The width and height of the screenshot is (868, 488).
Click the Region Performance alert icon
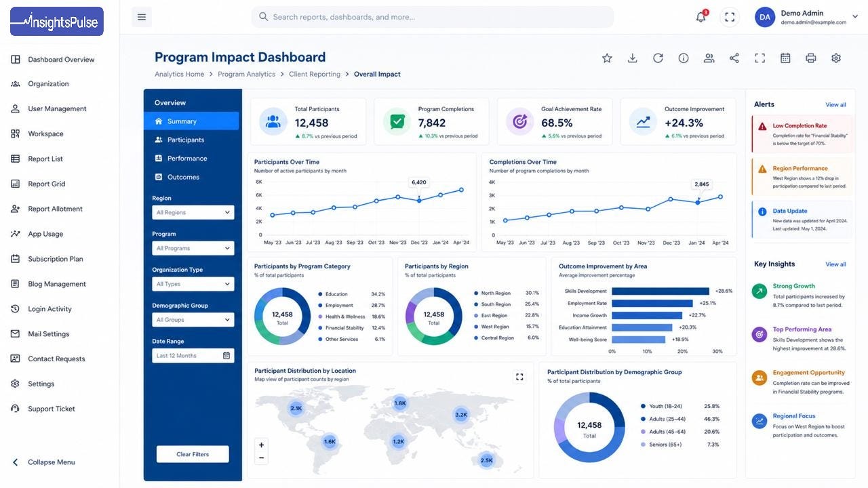coord(762,169)
